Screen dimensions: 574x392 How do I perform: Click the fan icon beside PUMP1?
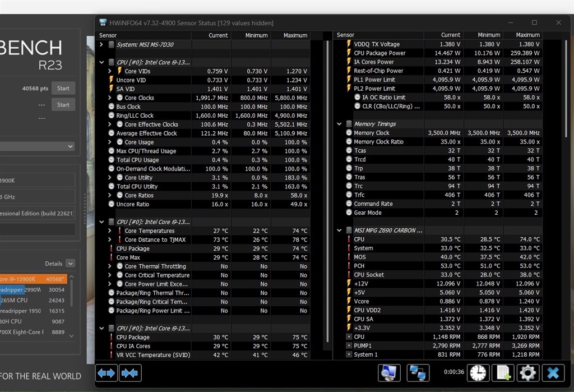click(349, 345)
